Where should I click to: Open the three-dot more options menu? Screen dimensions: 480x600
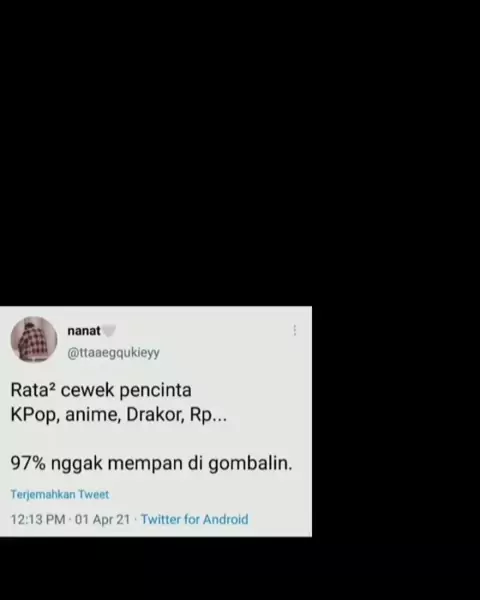click(295, 330)
